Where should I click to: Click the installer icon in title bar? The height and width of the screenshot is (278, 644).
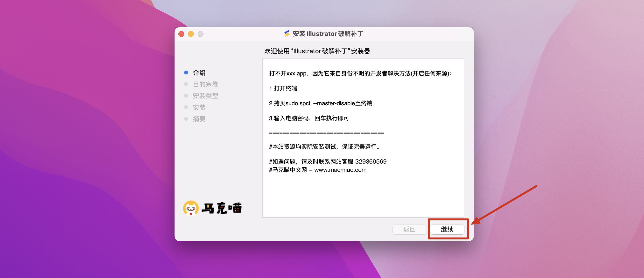[x=287, y=33]
